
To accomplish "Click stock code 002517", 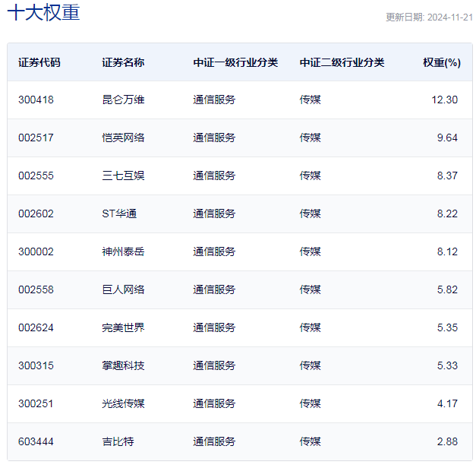I will 36,138.
